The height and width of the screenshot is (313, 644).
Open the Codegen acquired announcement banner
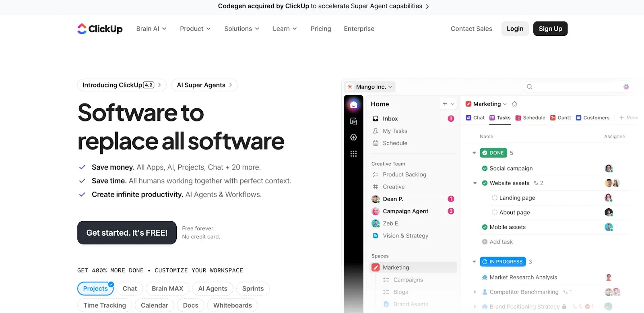(x=324, y=6)
